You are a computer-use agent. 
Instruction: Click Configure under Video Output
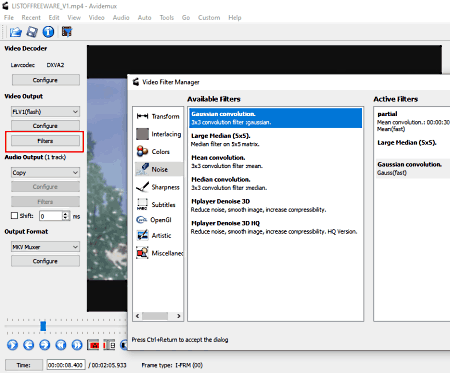click(x=45, y=126)
